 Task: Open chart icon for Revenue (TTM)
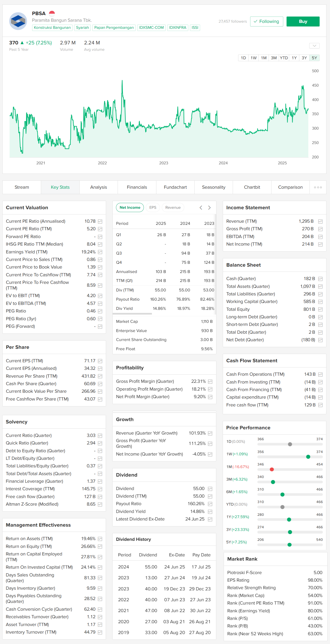(320, 221)
